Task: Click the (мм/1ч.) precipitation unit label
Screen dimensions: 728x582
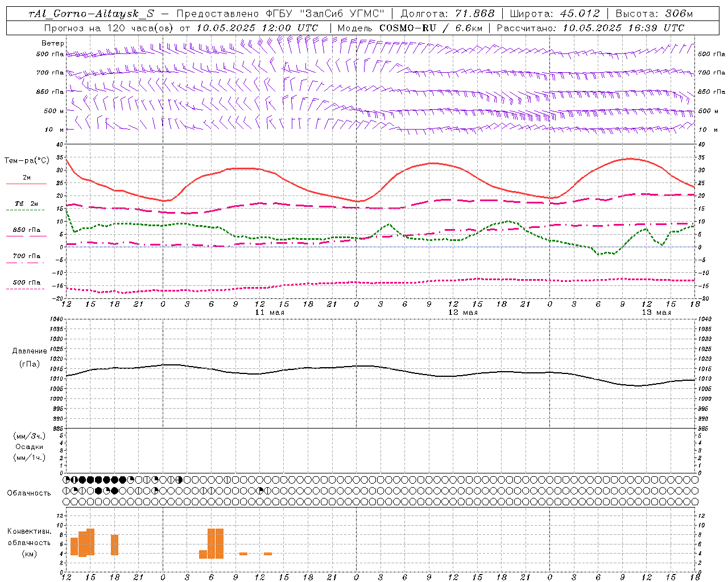Action: tap(30, 458)
